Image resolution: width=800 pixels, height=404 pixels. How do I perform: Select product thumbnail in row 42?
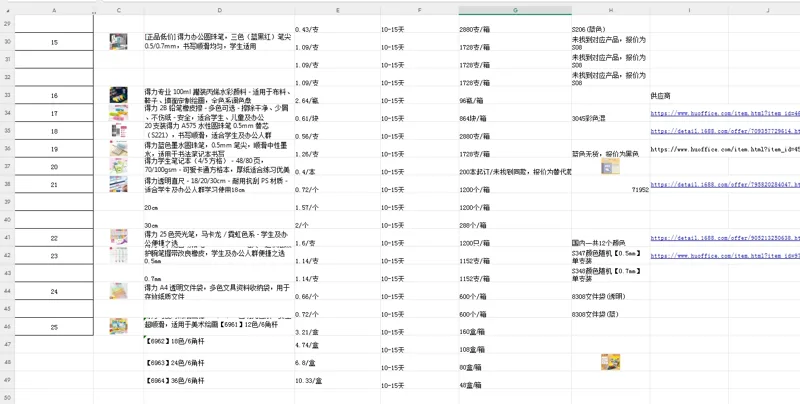pos(118,255)
